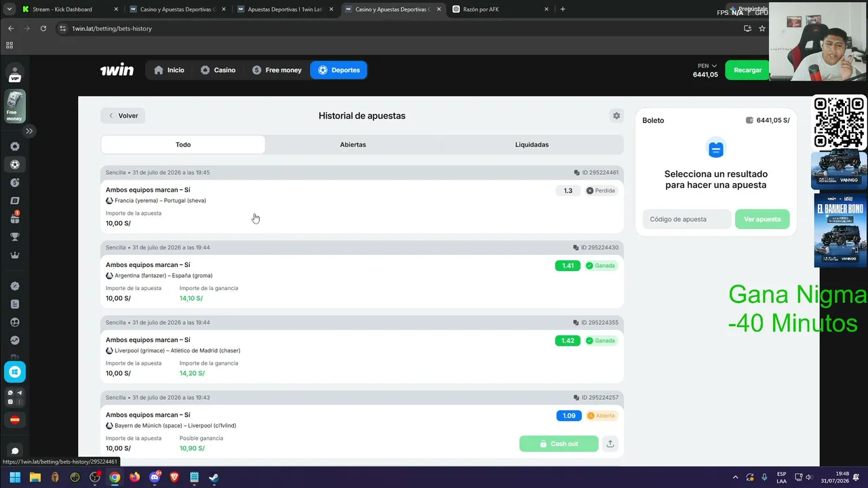Switch to the Abiertas tab

coord(353,144)
